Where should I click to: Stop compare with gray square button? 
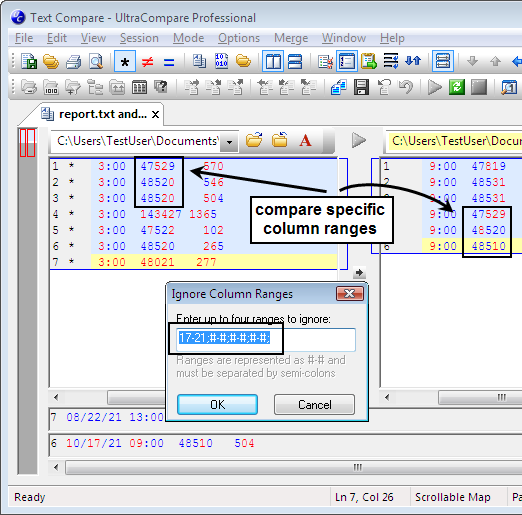click(479, 87)
